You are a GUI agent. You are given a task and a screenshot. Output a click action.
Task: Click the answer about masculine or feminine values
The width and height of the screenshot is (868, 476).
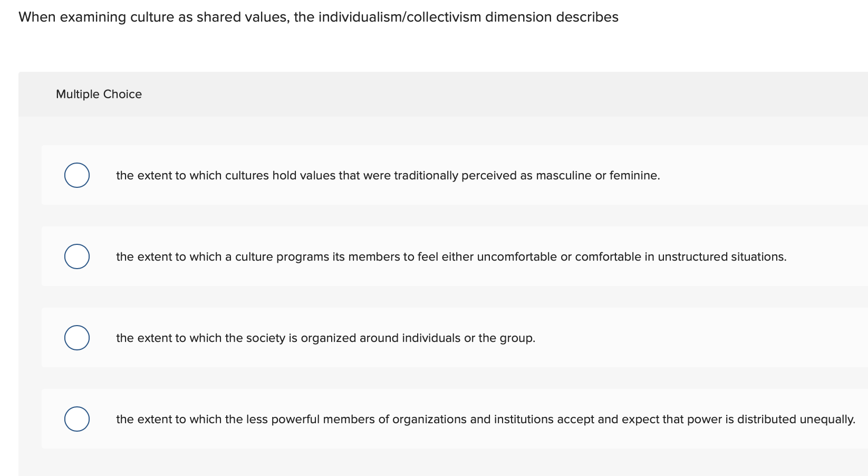(388, 175)
